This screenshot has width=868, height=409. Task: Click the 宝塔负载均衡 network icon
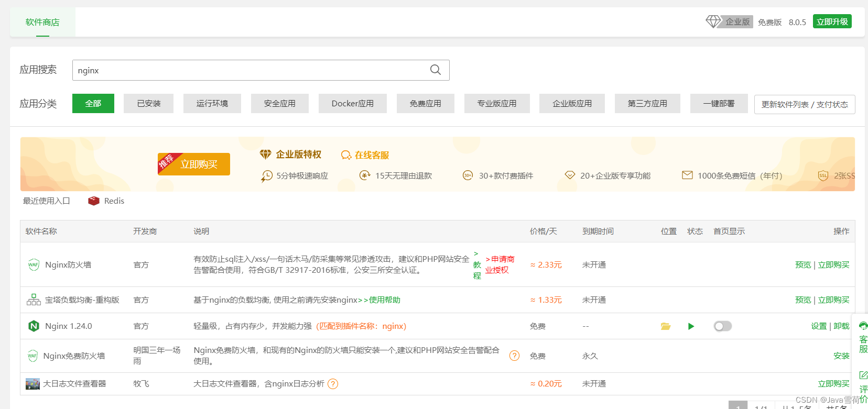34,300
